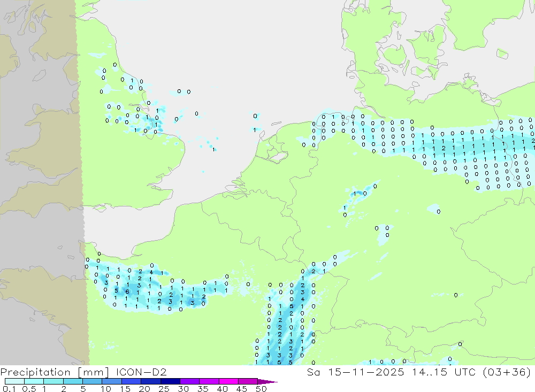The width and height of the screenshot is (535, 392).
Task: Click the '40' legend label
Action: coord(223,389)
